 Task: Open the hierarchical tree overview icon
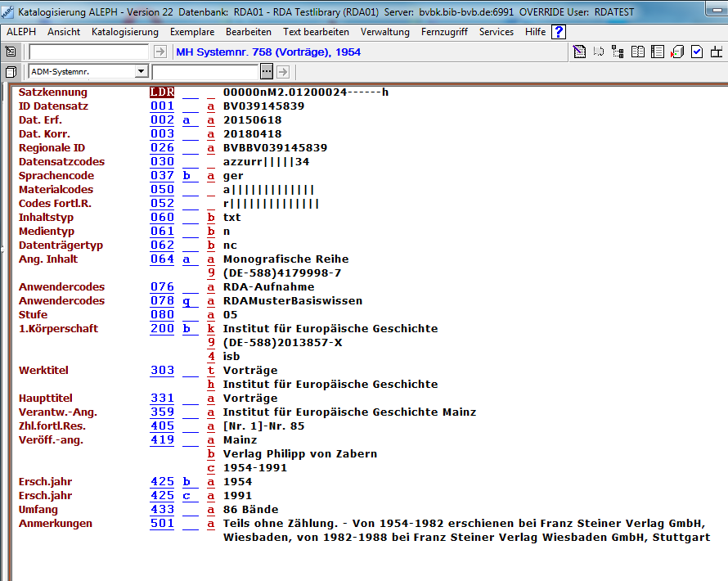[618, 52]
